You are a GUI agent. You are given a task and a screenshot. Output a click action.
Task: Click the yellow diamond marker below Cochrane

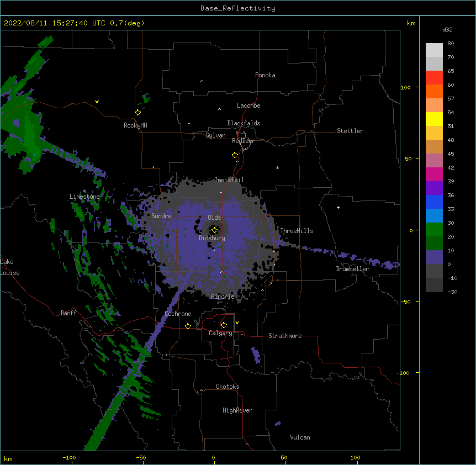(x=188, y=326)
